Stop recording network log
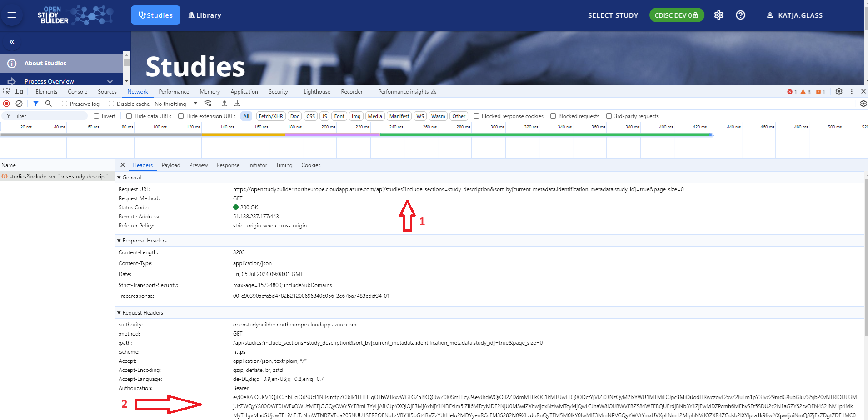The width and height of the screenshot is (868, 420). [6, 104]
